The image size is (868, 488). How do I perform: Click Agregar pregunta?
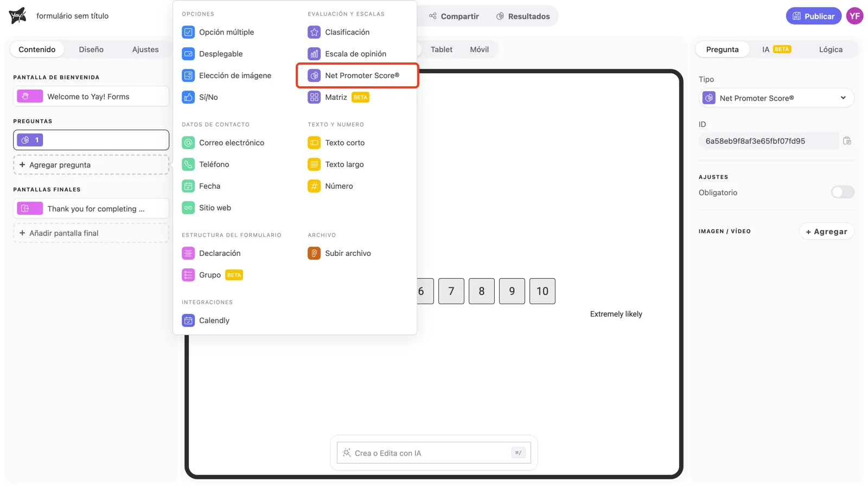pyautogui.click(x=91, y=165)
